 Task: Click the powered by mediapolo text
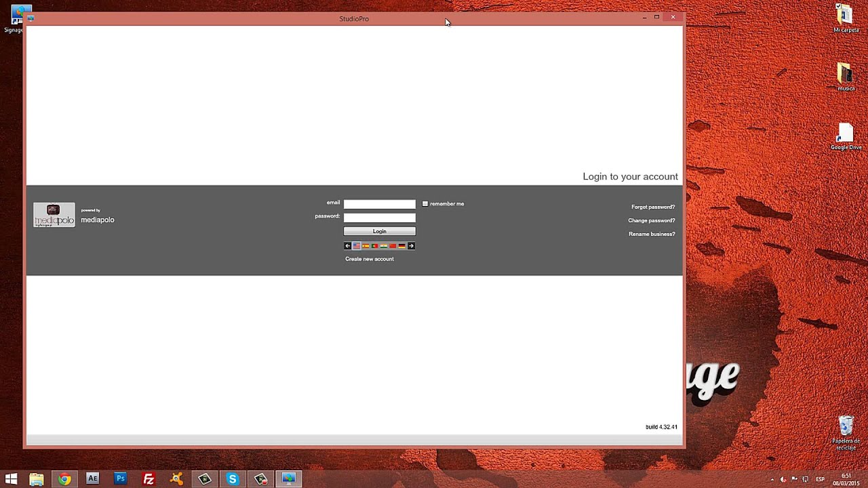(x=98, y=216)
